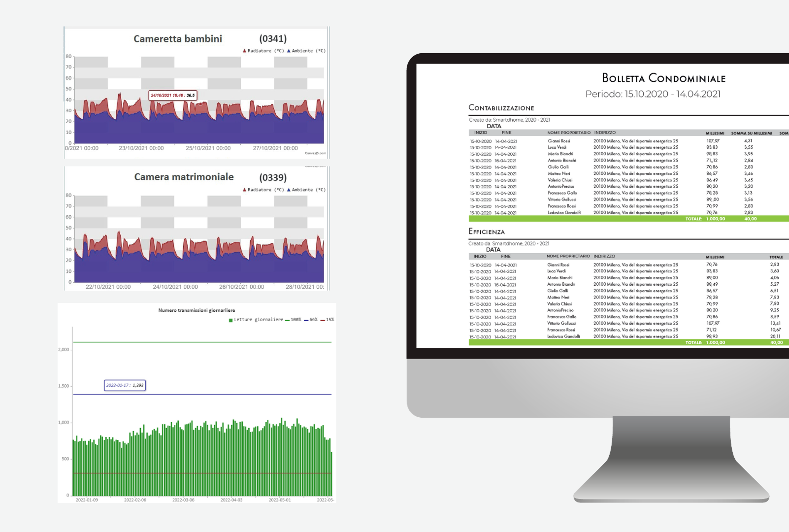Click the blue 66% threshold line in bar chart
The height and width of the screenshot is (532, 789).
202,395
